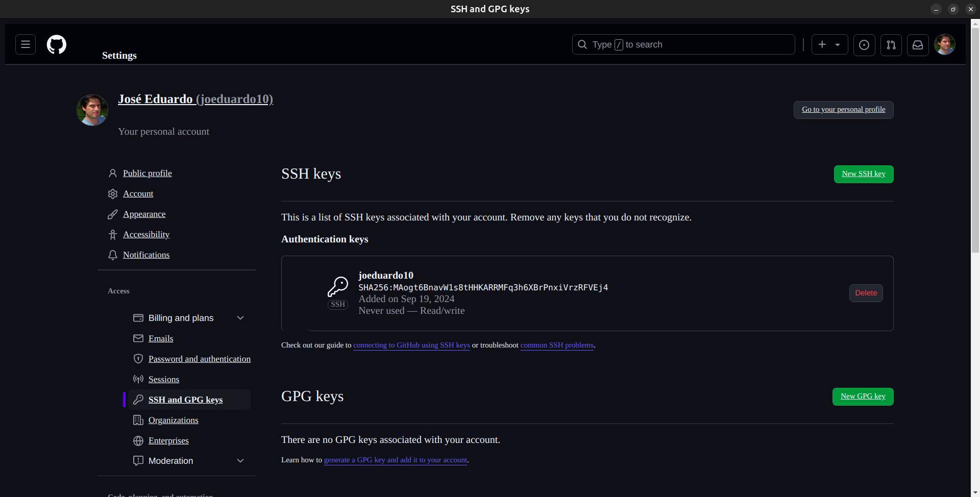Click the Appearance paintbrush icon

113,214
